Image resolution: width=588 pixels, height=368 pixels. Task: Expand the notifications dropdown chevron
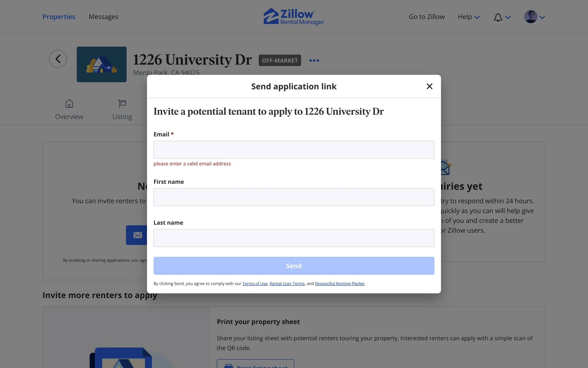[x=508, y=17]
